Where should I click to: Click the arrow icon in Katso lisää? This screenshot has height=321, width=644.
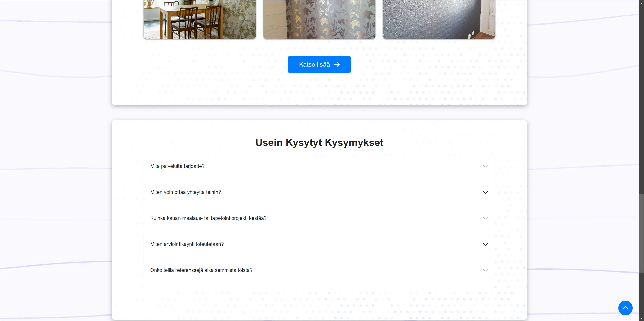(x=337, y=64)
